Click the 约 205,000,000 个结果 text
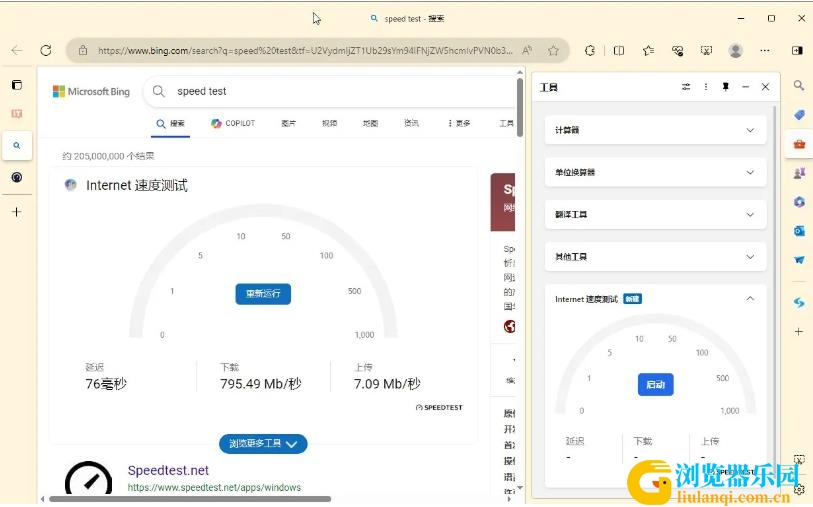This screenshot has height=507, width=813. tap(108, 156)
